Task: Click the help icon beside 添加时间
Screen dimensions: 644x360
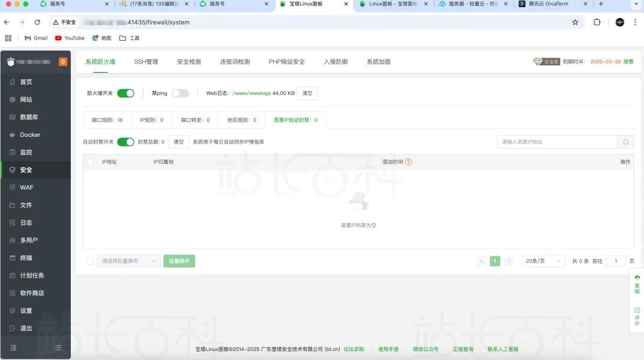Action: pyautogui.click(x=408, y=162)
